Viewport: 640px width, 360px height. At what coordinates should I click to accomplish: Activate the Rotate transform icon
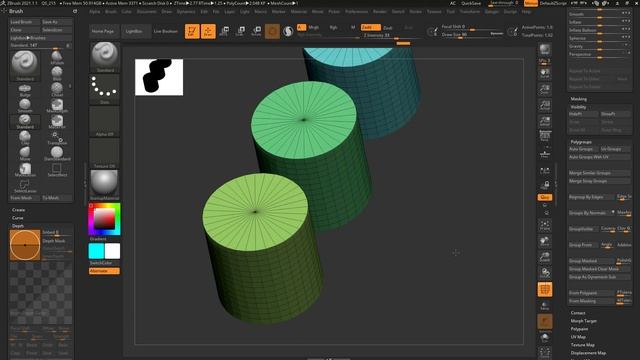[256, 31]
